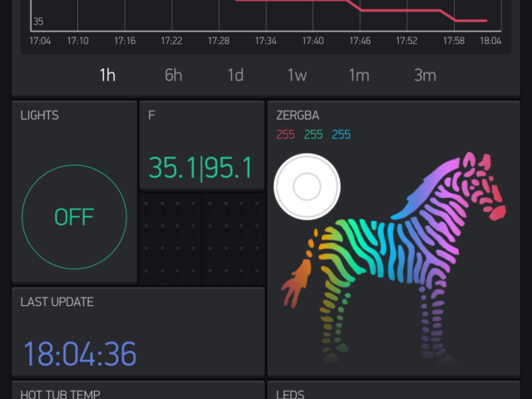532x399 pixels.
Task: Choose the 1m chart range
Action: coord(359,75)
